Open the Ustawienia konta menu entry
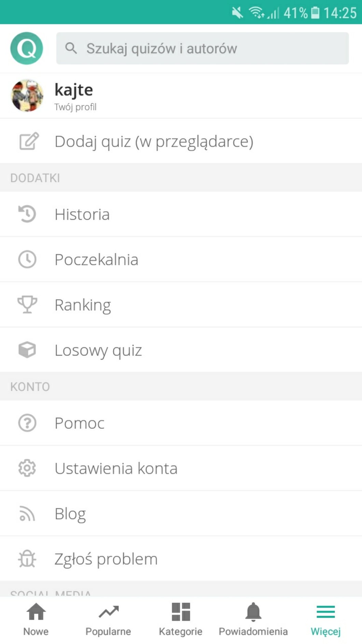 [116, 468]
